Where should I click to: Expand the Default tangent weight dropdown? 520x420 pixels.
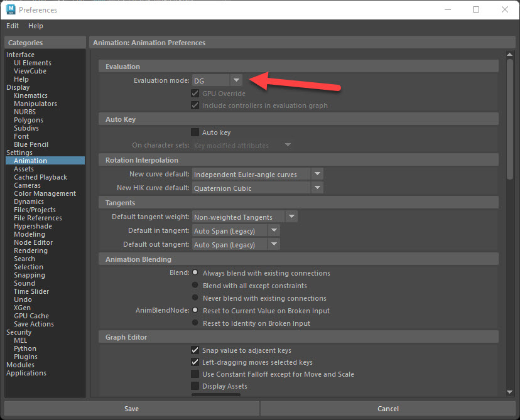point(291,216)
